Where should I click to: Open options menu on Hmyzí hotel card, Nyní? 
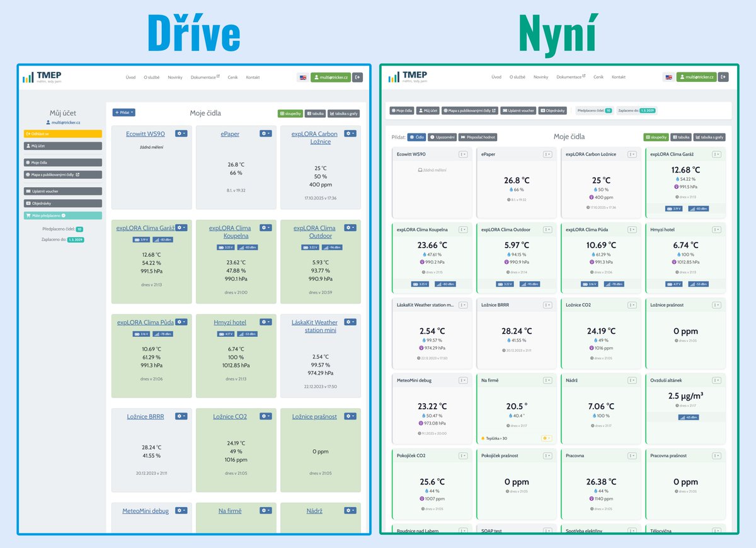tap(716, 229)
